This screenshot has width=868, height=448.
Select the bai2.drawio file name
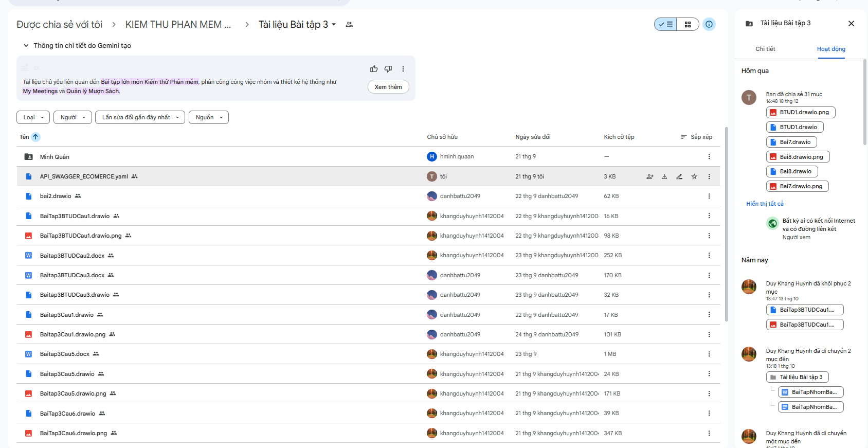pyautogui.click(x=56, y=196)
